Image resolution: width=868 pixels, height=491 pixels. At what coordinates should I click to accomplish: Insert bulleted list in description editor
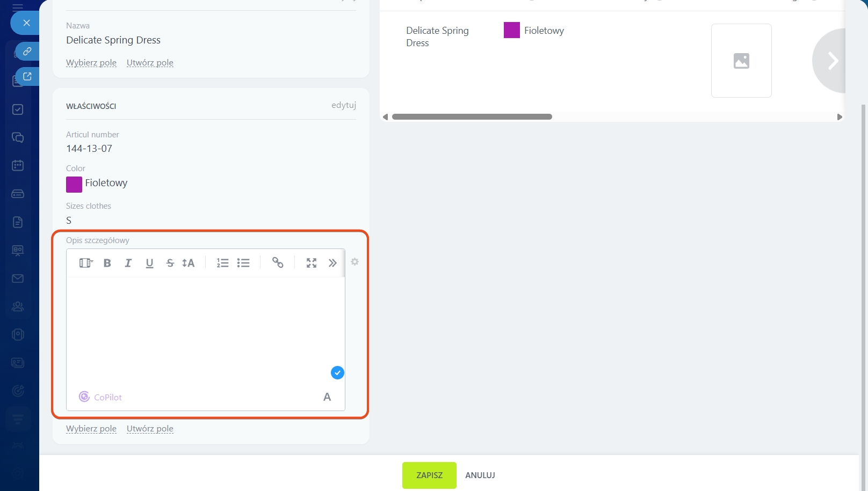[x=243, y=263]
